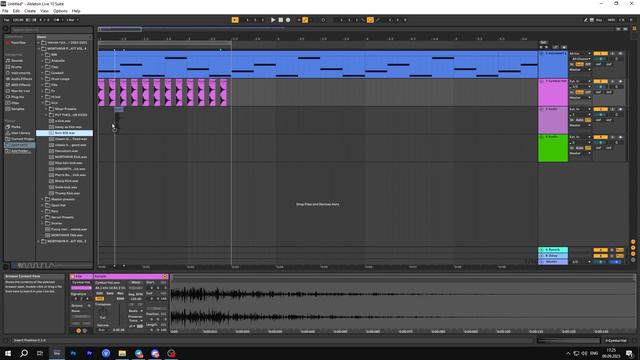
Task: Select MIDI Effects category in browser
Action: pos(18,85)
